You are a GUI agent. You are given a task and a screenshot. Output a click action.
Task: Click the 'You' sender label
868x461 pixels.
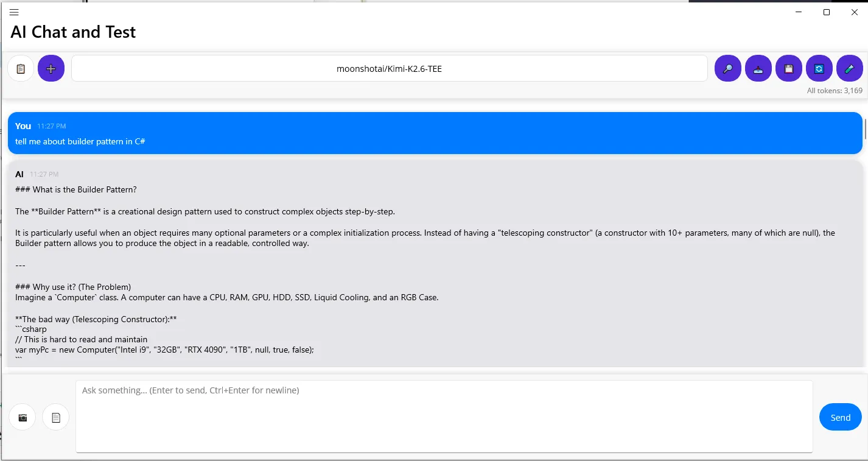pos(23,126)
